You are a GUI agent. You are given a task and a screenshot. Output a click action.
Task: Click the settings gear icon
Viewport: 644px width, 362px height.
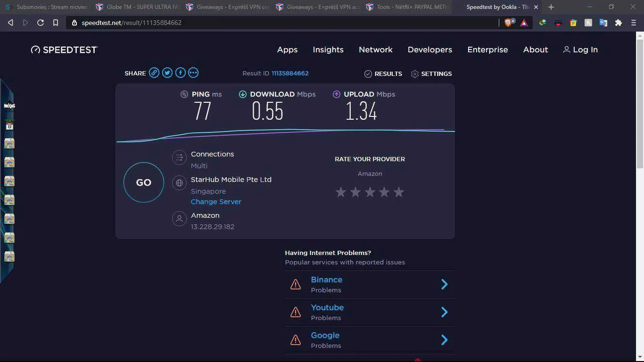click(x=415, y=74)
